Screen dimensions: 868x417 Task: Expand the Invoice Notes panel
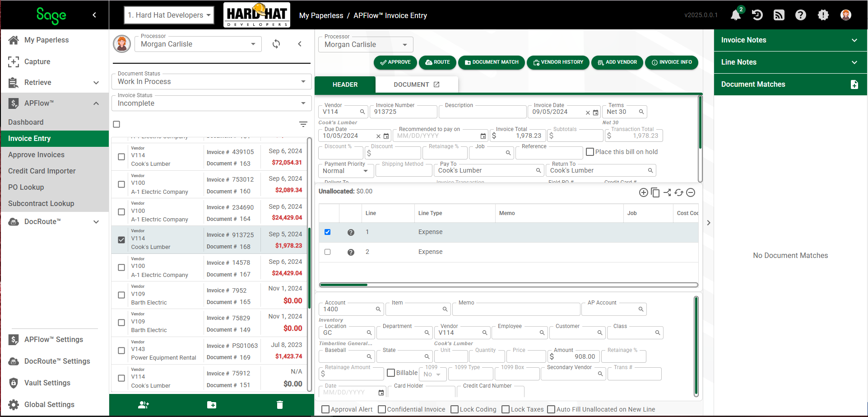click(790, 40)
